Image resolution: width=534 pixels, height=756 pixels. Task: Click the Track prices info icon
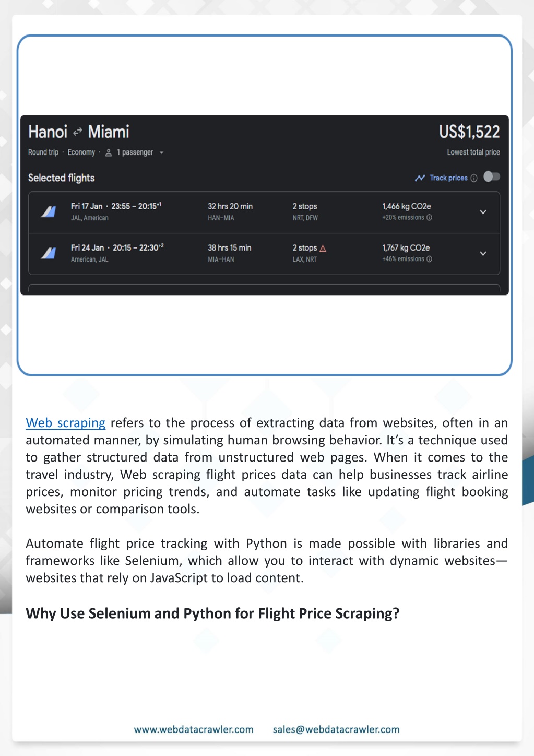click(x=474, y=178)
